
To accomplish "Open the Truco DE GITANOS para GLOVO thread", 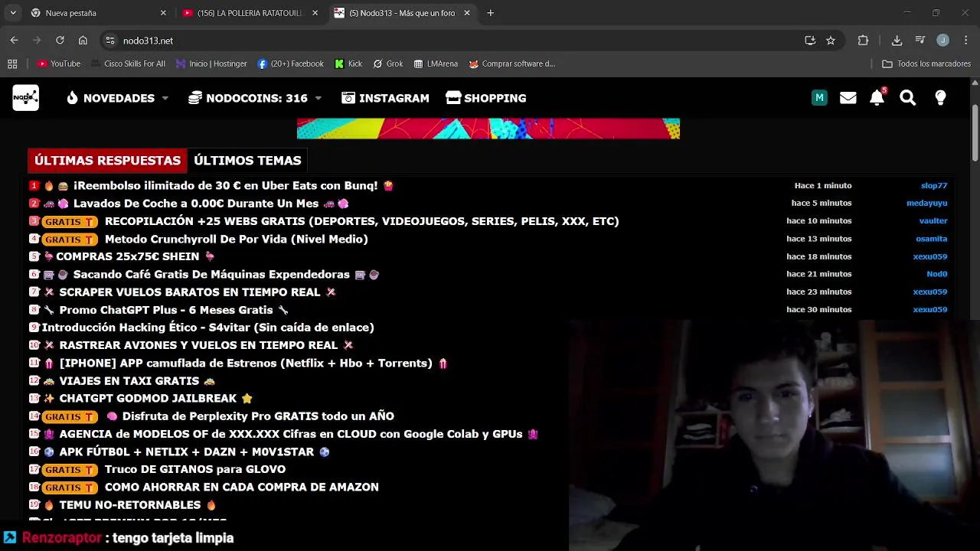I will 194,470.
